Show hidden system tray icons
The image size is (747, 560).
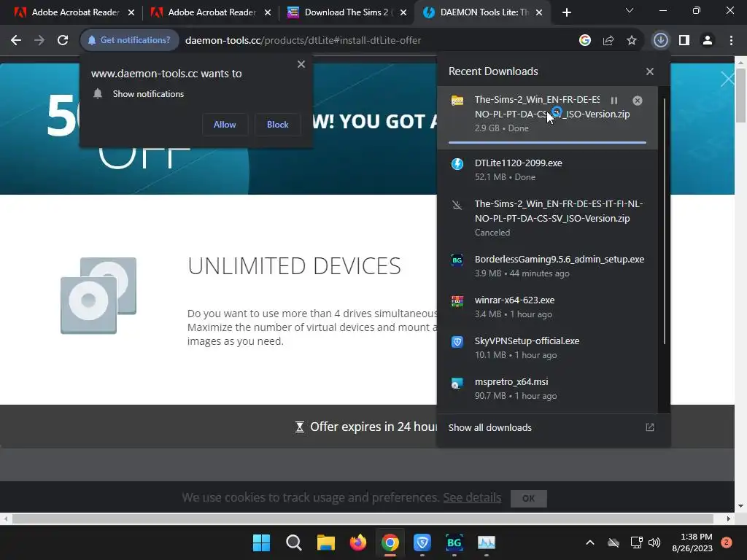point(589,542)
